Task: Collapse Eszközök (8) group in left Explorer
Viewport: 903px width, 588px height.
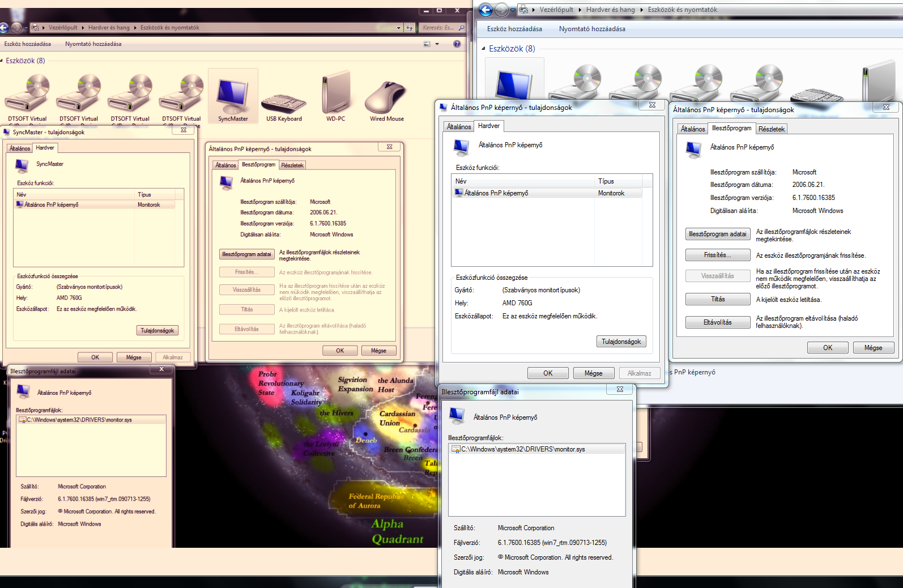Action: tap(2, 61)
